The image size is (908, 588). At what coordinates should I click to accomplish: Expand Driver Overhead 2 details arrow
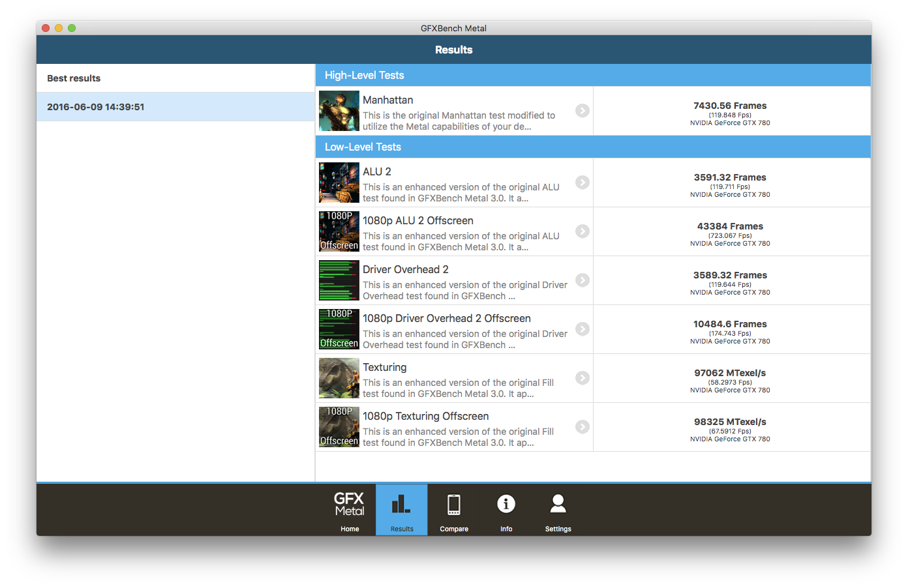tap(583, 280)
